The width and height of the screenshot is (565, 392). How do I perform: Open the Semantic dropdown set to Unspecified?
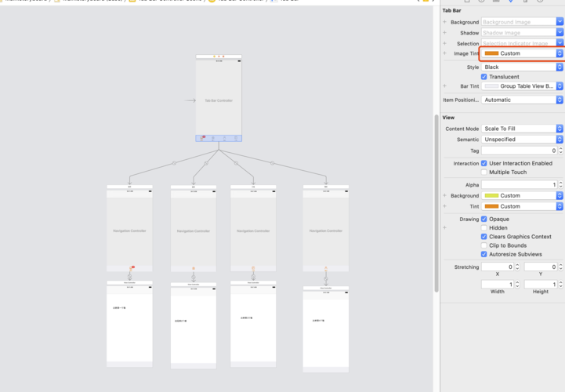[x=522, y=140]
